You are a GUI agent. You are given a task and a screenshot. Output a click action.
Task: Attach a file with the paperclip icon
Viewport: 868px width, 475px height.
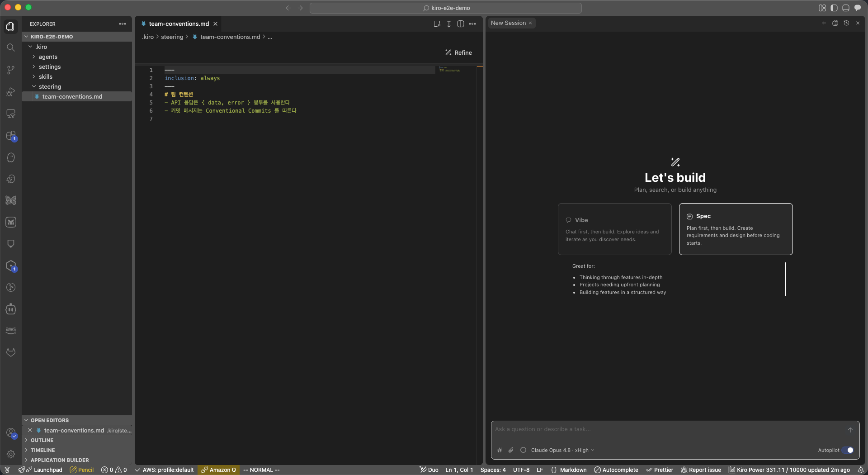click(511, 450)
